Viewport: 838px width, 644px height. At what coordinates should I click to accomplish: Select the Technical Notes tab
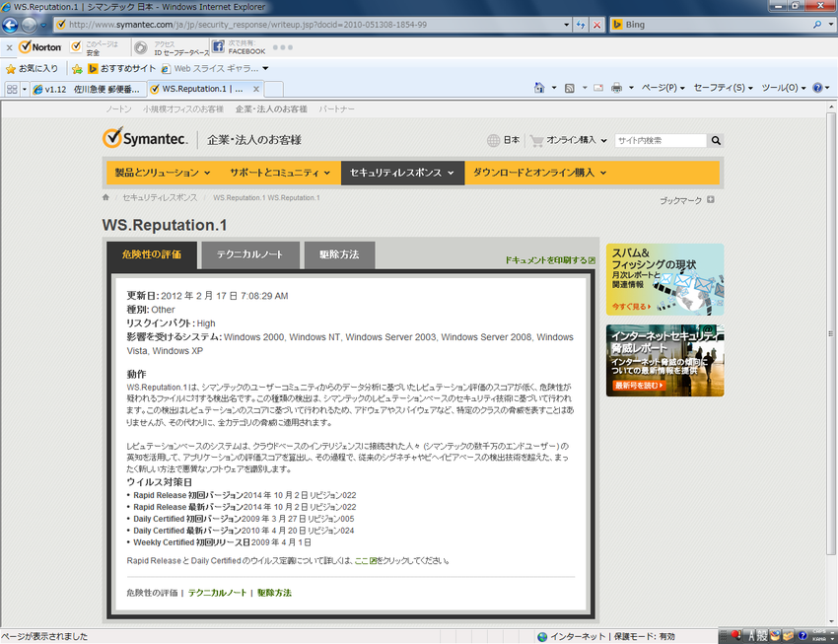click(x=250, y=254)
